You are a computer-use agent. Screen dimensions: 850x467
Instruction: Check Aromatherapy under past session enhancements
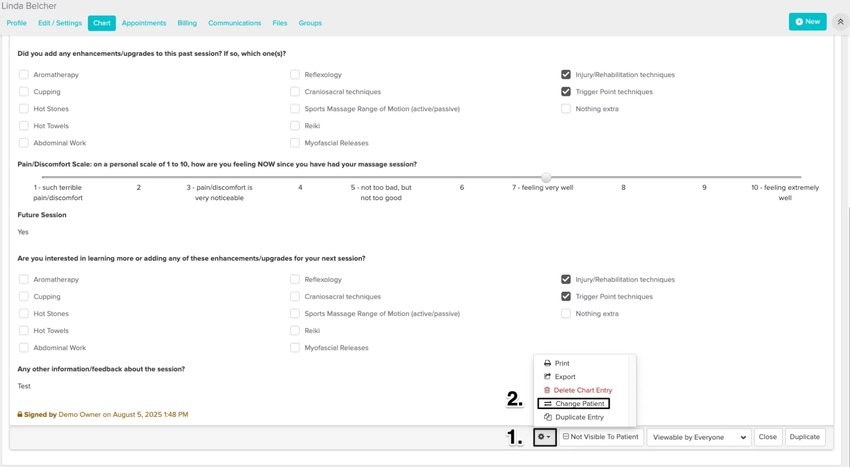click(24, 75)
